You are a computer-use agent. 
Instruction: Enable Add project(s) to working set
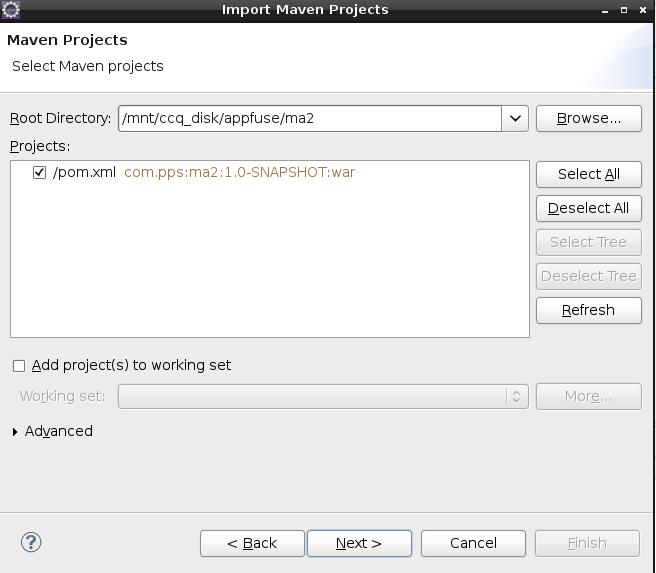pos(19,366)
